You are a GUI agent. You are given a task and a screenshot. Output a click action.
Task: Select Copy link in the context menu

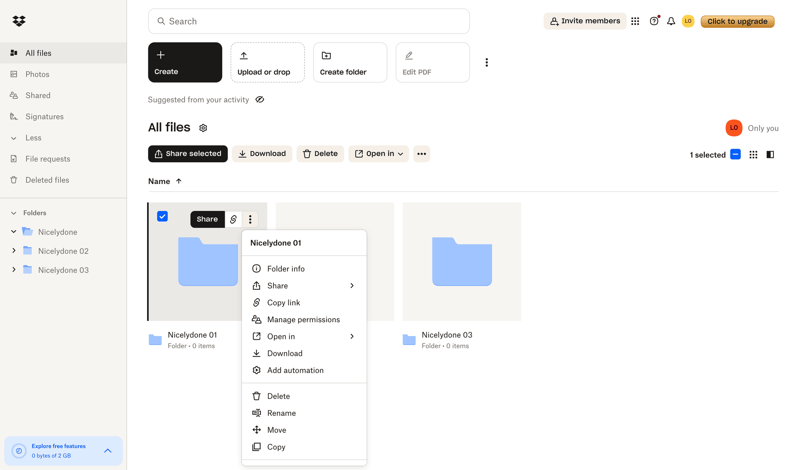[304, 303]
